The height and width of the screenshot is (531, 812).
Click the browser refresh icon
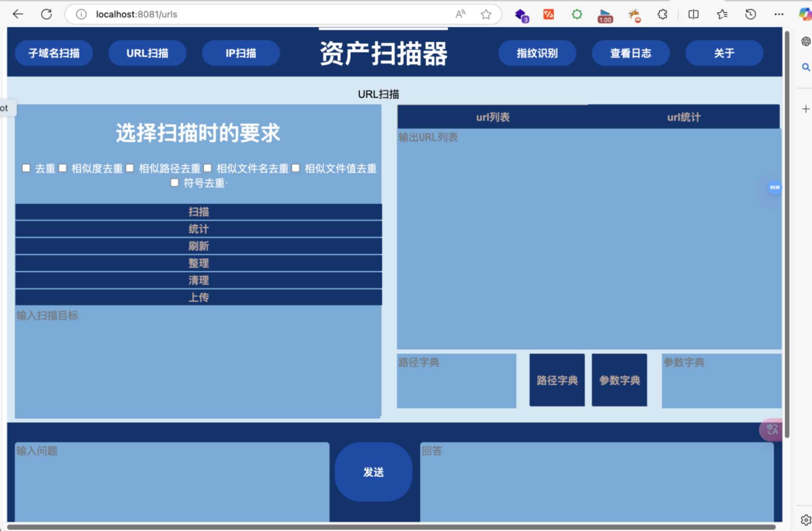pyautogui.click(x=47, y=15)
